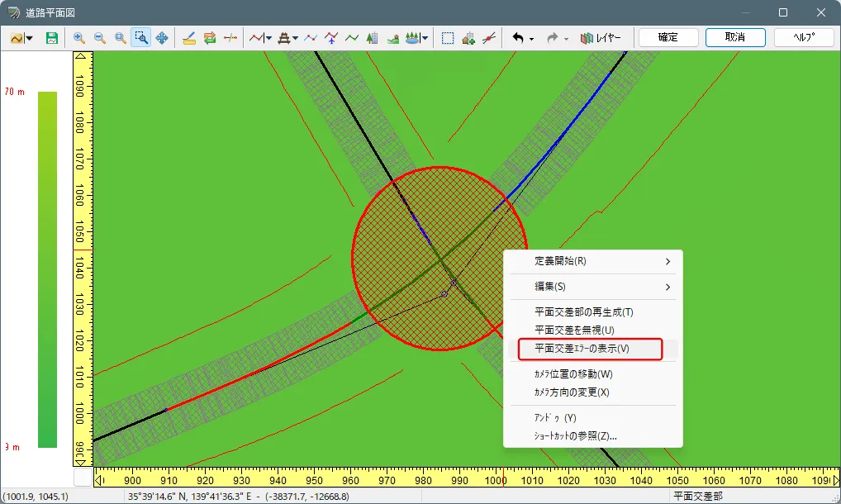Click the green save icon in toolbar
This screenshot has height=504, width=841.
point(52,38)
